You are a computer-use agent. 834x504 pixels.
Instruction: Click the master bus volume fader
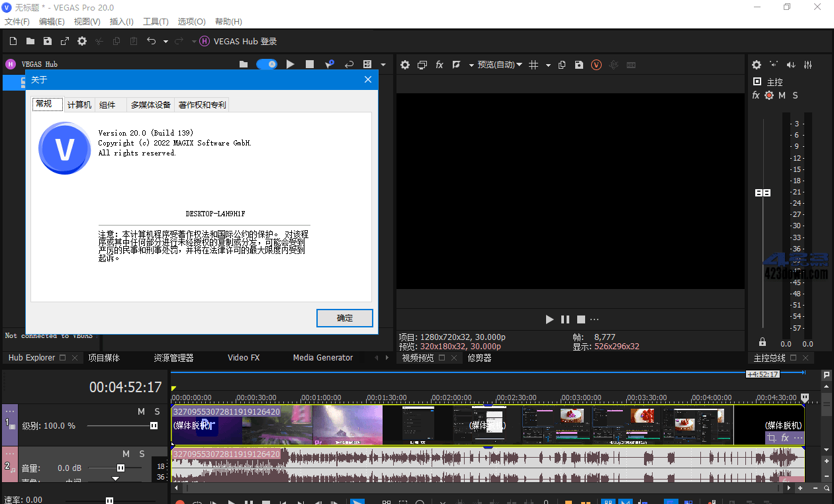(x=763, y=192)
